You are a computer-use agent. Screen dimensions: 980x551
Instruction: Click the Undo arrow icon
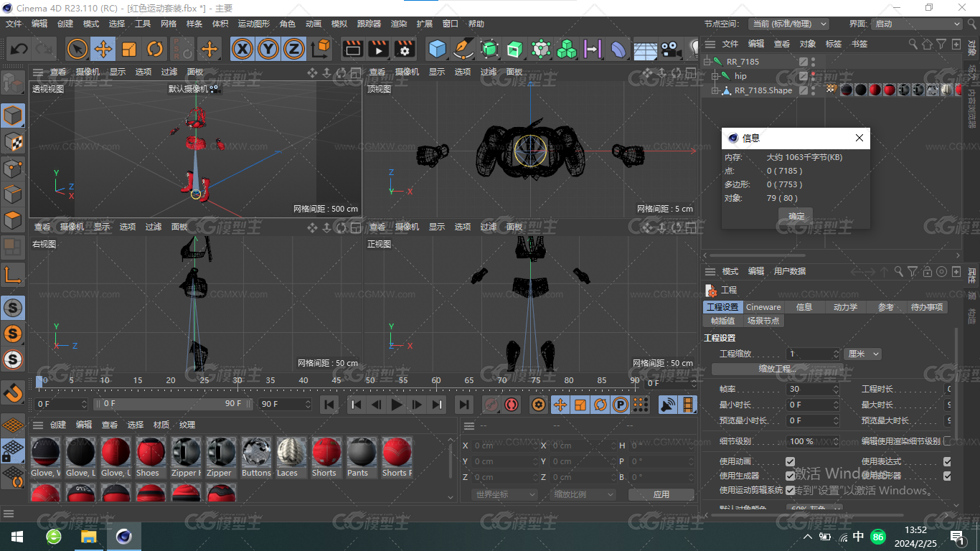pyautogui.click(x=19, y=49)
